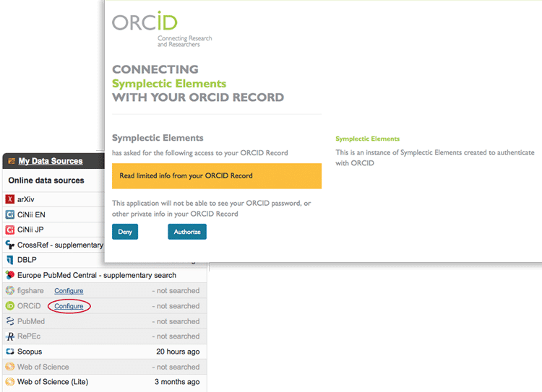The image size is (542, 392).
Task: Select the Web of Science (Lite) label
Action: [53, 382]
